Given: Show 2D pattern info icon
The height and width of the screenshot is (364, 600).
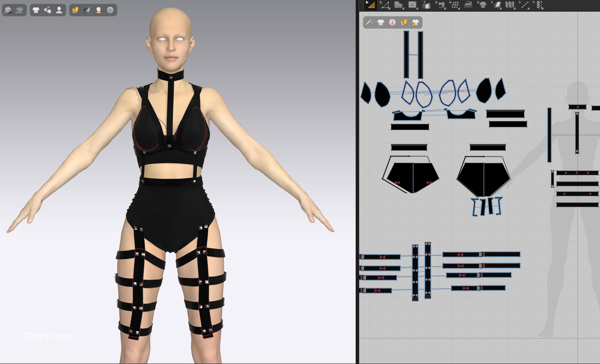Looking at the screenshot, I should tap(392, 23).
